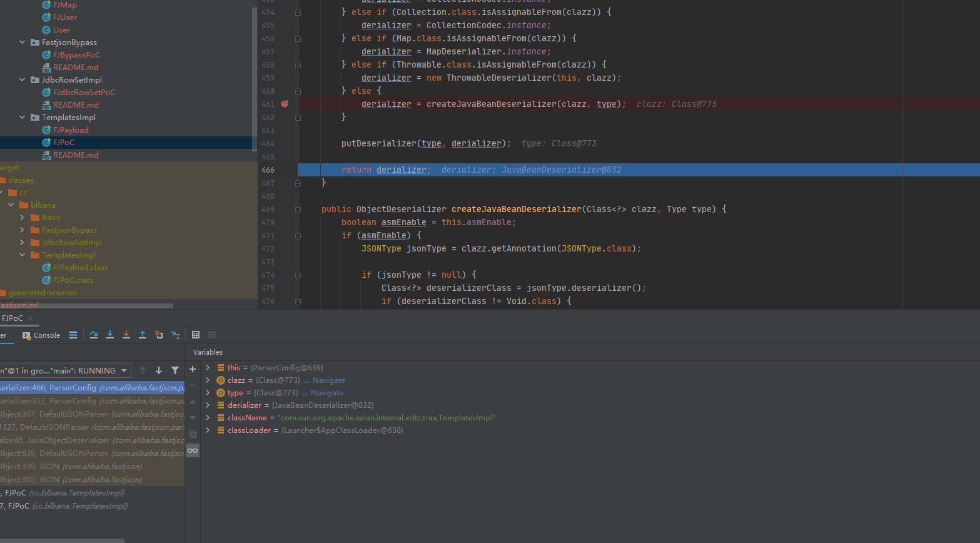This screenshot has height=543, width=980.
Task: Switch to the Console tab
Action: [41, 335]
